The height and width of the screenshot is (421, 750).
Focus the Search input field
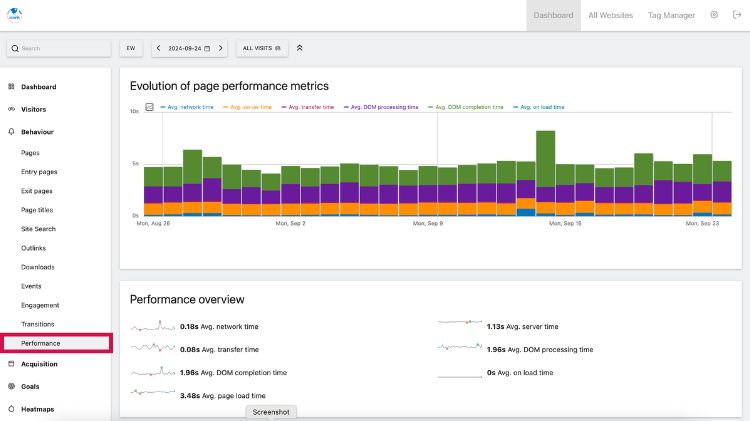pyautogui.click(x=59, y=48)
